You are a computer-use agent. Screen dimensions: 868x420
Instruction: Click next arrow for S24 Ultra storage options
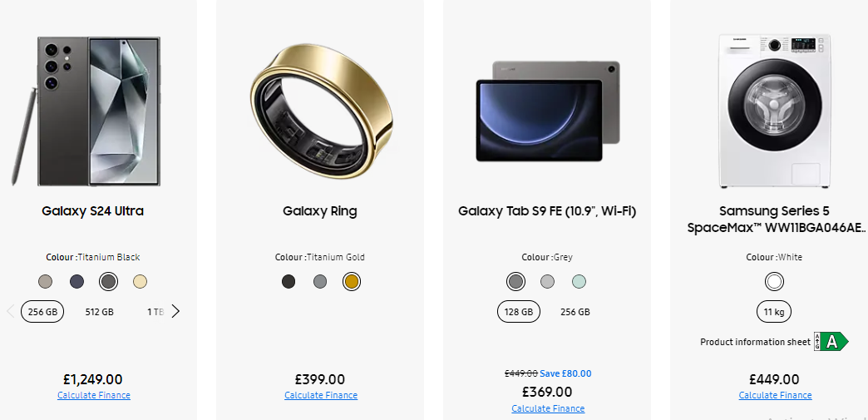[x=175, y=312]
